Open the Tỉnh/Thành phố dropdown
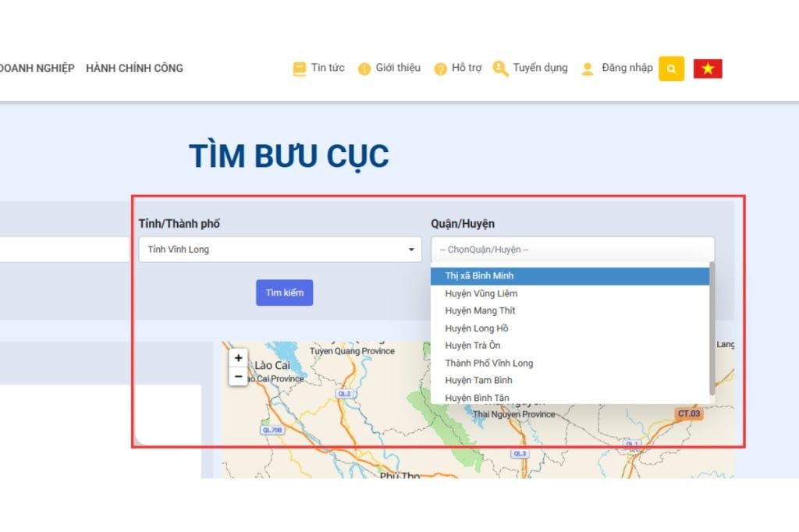Screen dimensions: 799x532 pyautogui.click(x=280, y=250)
